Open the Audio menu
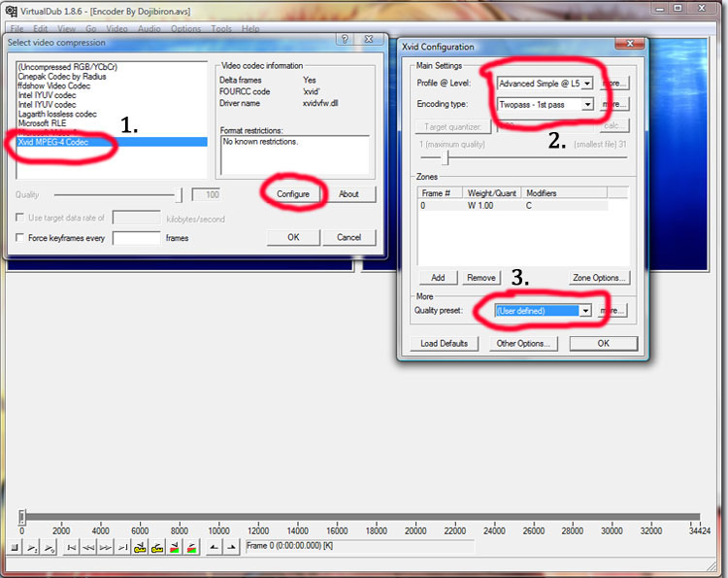Image resolution: width=728 pixels, height=578 pixels. tap(149, 29)
